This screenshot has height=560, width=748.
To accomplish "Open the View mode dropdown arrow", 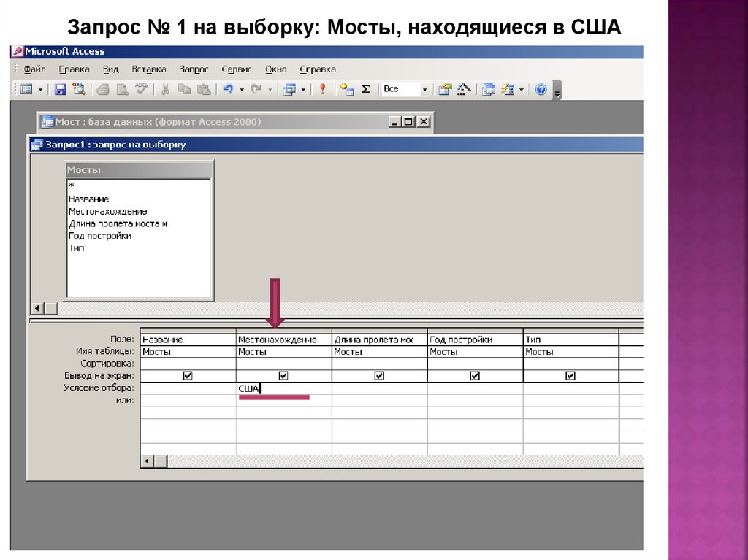I will (x=40, y=90).
